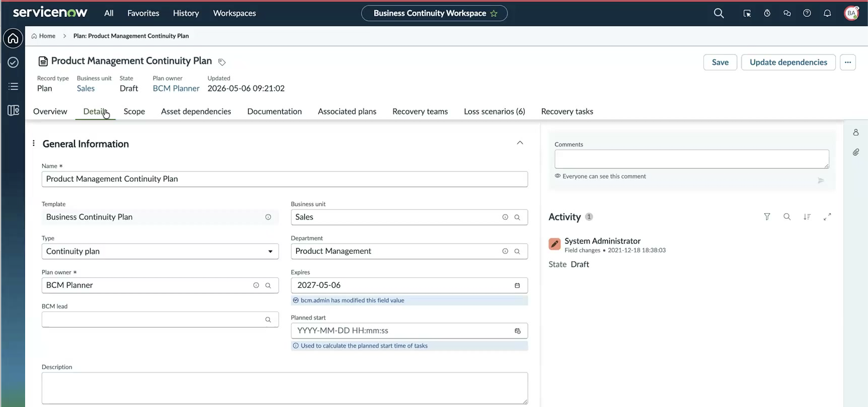Open the BCM Planner owner link
The height and width of the screenshot is (407, 868).
[x=176, y=89]
